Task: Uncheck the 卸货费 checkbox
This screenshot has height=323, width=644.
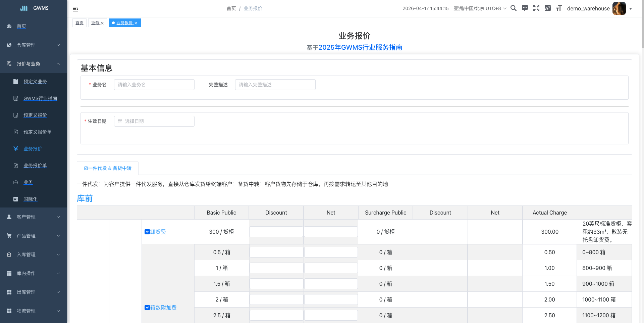Action: click(x=147, y=232)
